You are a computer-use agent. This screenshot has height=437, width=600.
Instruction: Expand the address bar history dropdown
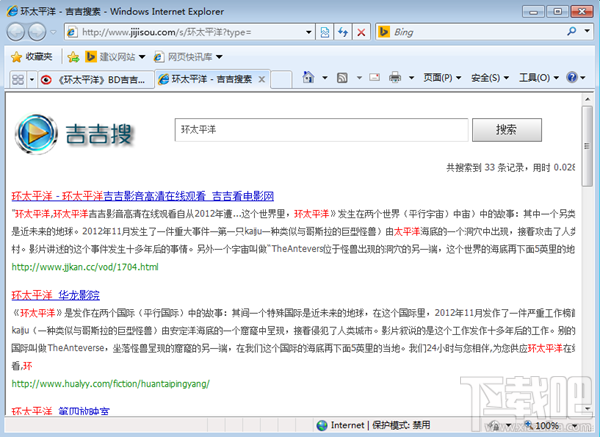[308, 32]
